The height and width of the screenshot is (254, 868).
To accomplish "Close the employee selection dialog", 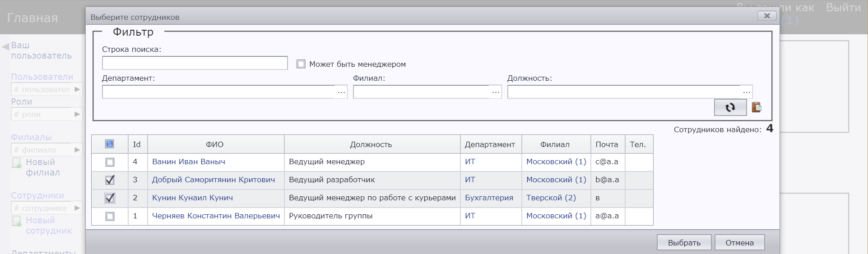I will coord(766,16).
